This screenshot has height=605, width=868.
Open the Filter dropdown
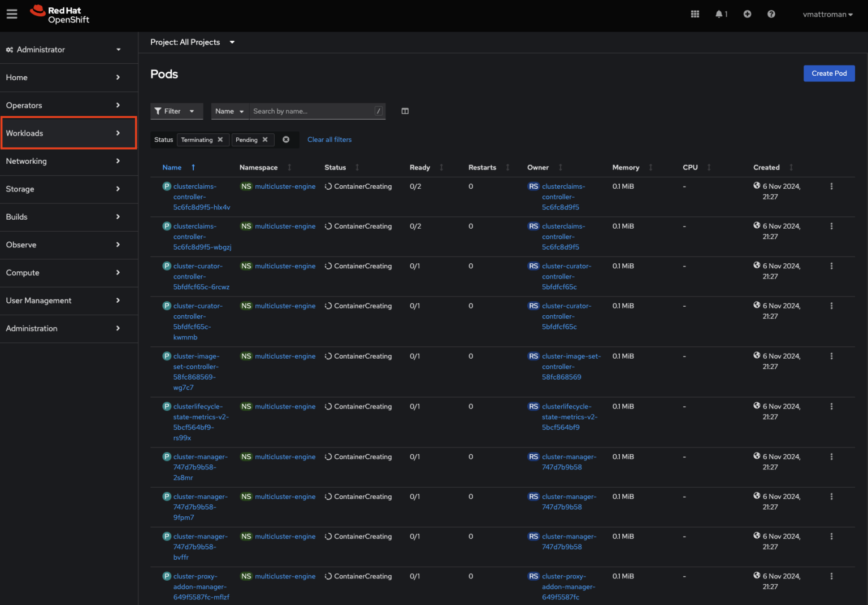[176, 111]
